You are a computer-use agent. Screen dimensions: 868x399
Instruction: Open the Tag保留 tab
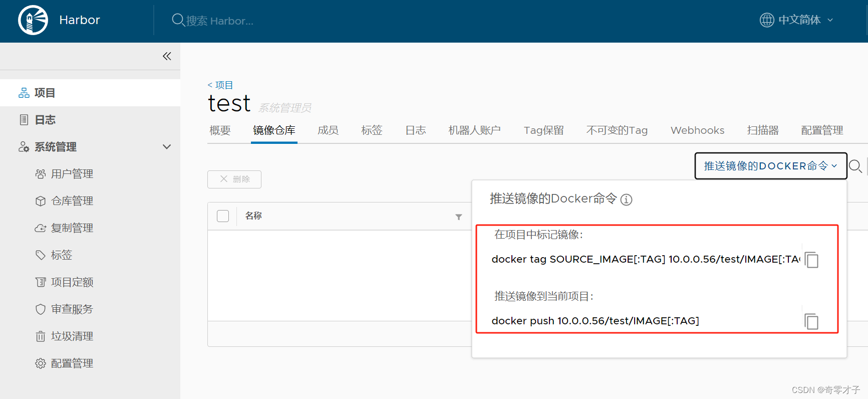point(543,130)
